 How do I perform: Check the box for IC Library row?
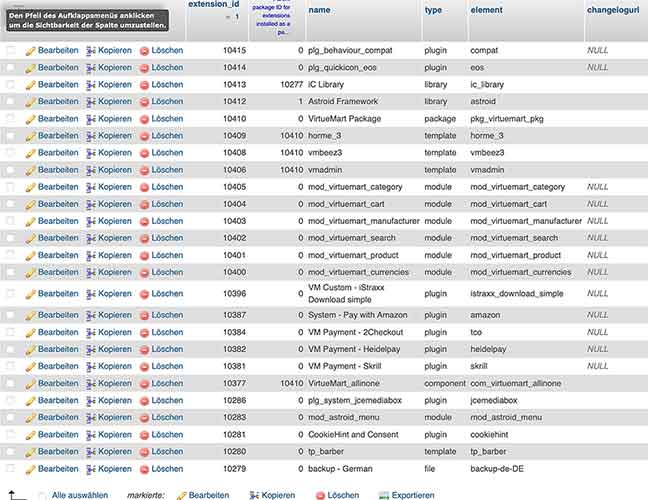point(11,84)
